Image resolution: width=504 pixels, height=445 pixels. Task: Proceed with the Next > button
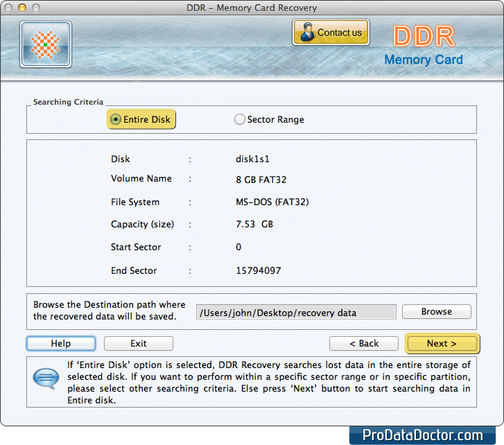click(442, 344)
